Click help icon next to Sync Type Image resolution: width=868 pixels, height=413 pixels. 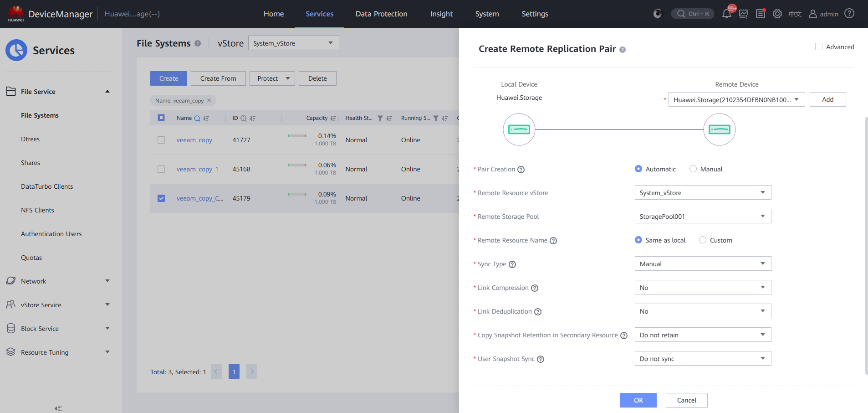coord(512,264)
